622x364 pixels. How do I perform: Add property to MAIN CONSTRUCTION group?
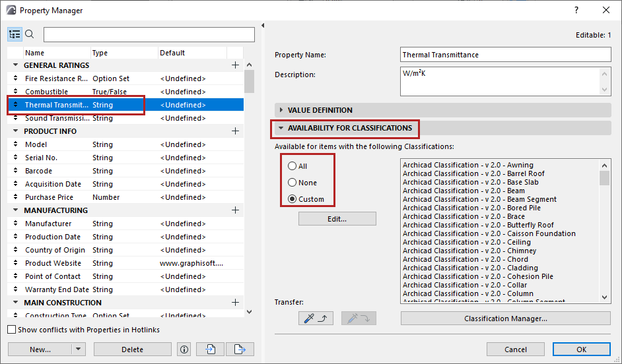click(x=235, y=303)
